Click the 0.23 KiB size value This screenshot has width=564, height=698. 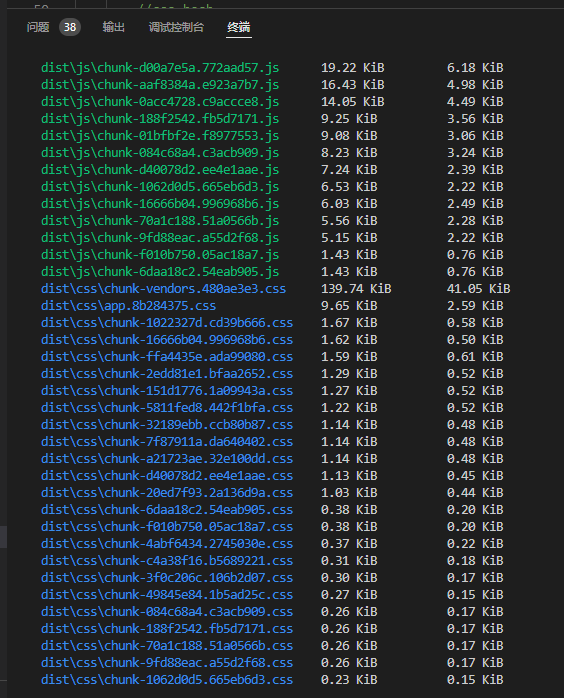point(349,680)
